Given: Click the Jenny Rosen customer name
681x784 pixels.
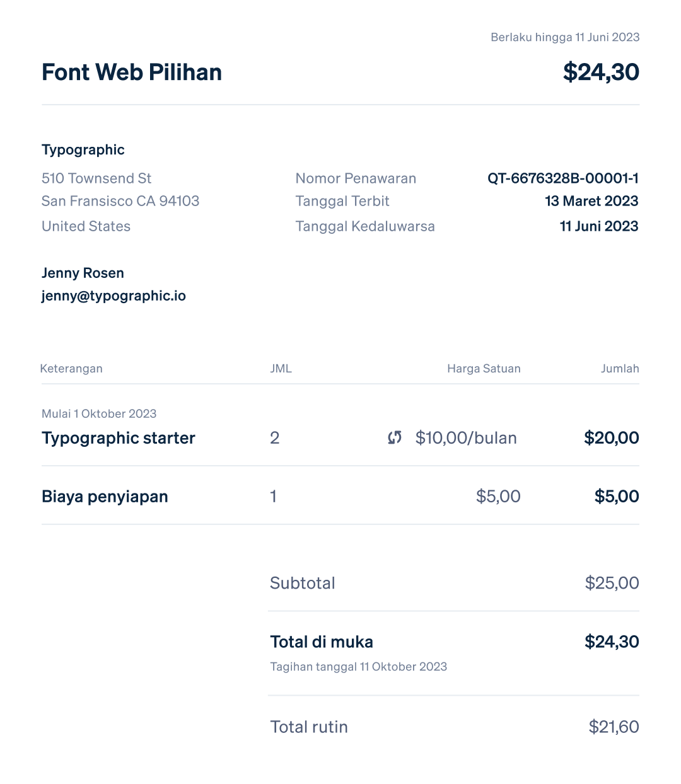Looking at the screenshot, I should 83,273.
